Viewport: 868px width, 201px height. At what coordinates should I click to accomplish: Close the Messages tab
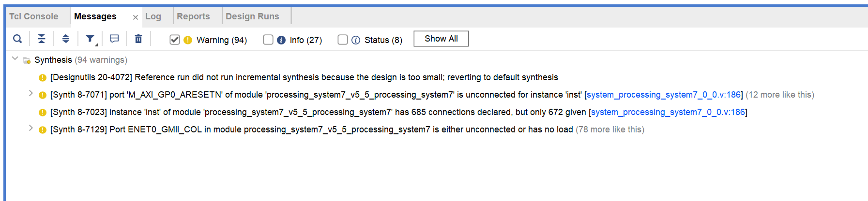coord(136,17)
